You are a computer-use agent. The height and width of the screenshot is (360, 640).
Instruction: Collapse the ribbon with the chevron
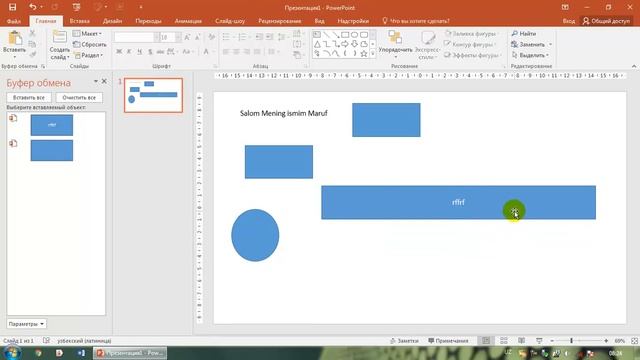(x=633, y=66)
